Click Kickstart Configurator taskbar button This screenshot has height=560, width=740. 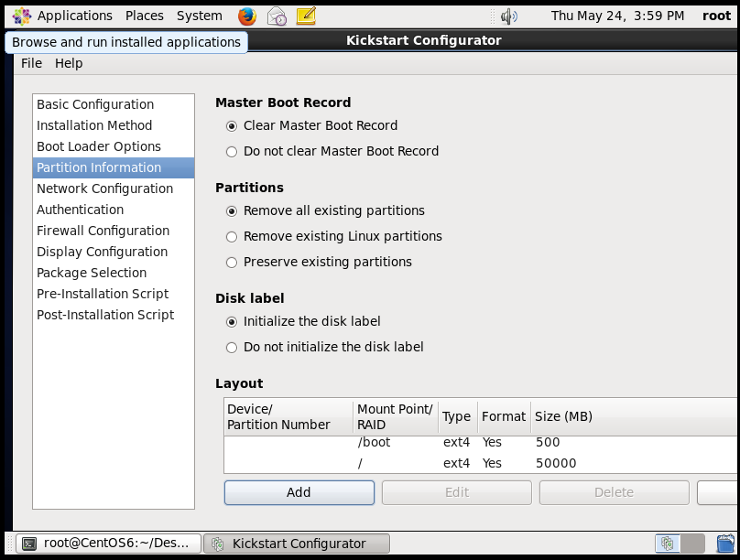(x=297, y=544)
